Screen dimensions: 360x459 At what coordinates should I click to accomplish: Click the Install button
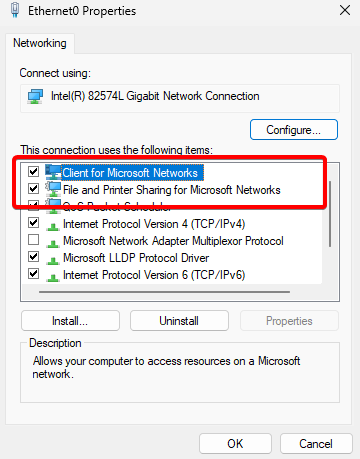70,321
